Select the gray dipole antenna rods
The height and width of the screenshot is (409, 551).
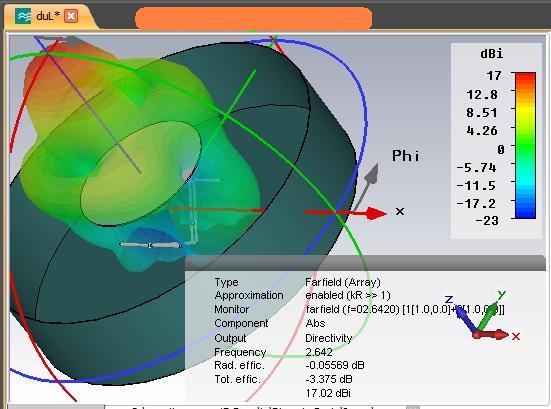(x=151, y=245)
